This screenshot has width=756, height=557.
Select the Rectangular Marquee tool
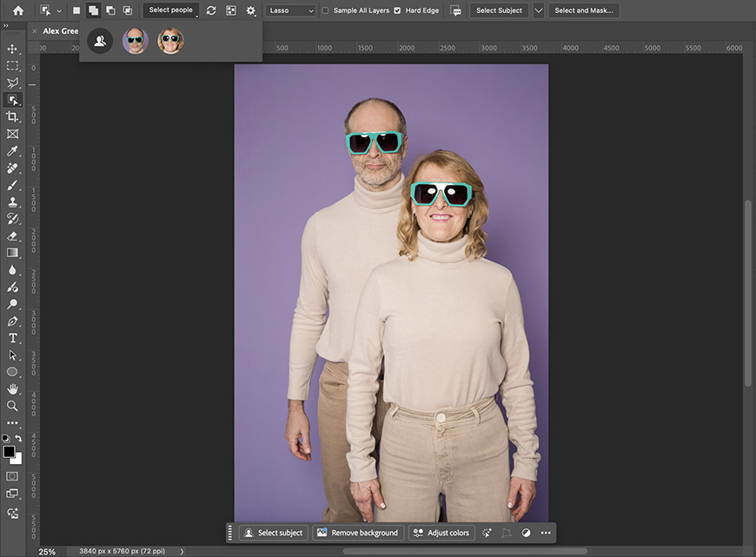click(12, 65)
